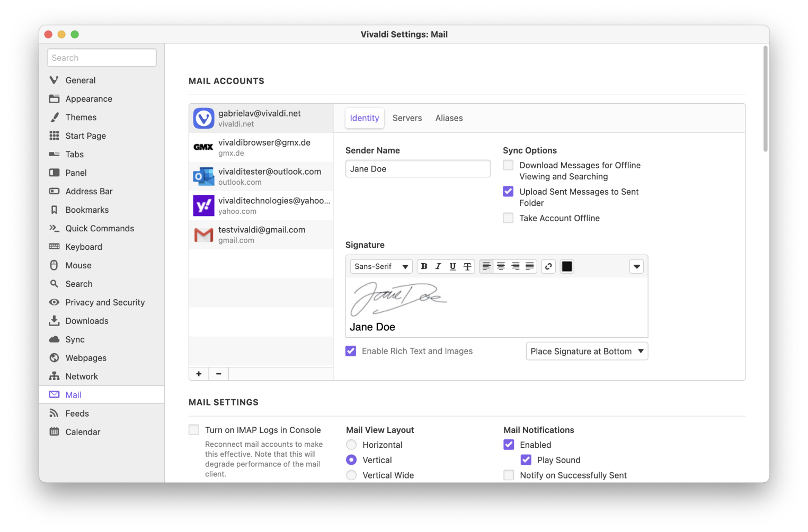This screenshot has height=532, width=808.
Task: Toggle underline in signature toolbar
Action: [x=452, y=266]
